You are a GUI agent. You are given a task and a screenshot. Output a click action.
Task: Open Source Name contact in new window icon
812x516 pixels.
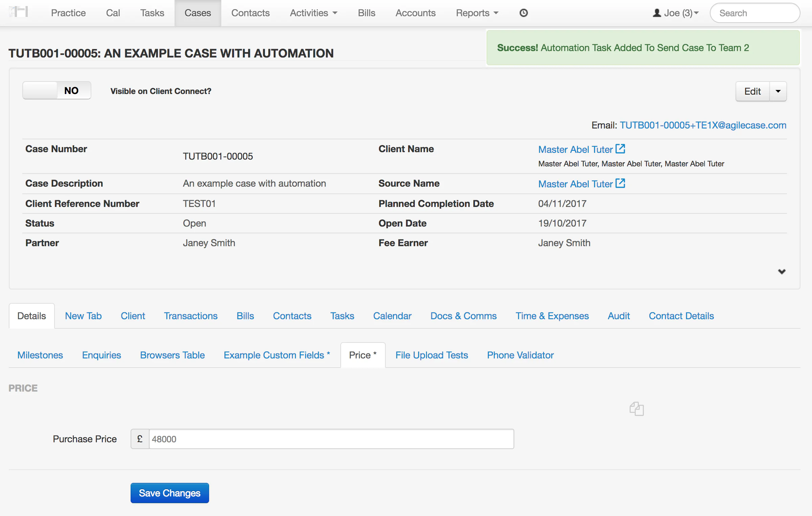coord(620,183)
